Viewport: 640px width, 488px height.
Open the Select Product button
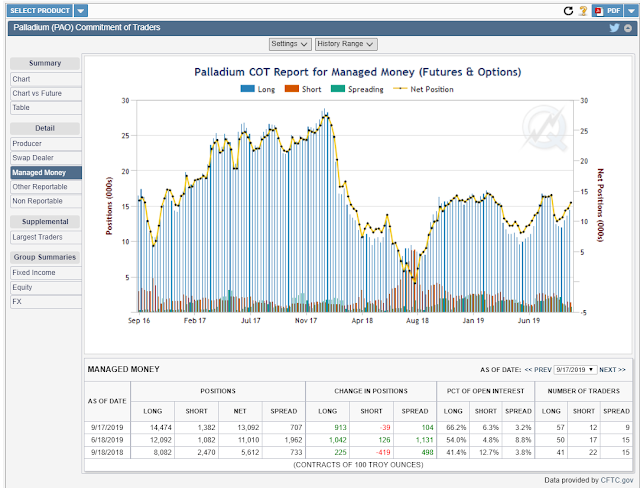tap(40, 11)
